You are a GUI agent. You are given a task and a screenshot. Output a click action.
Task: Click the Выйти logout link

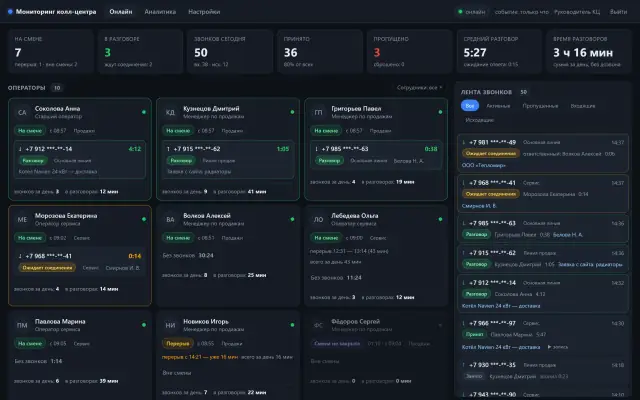[x=618, y=12]
